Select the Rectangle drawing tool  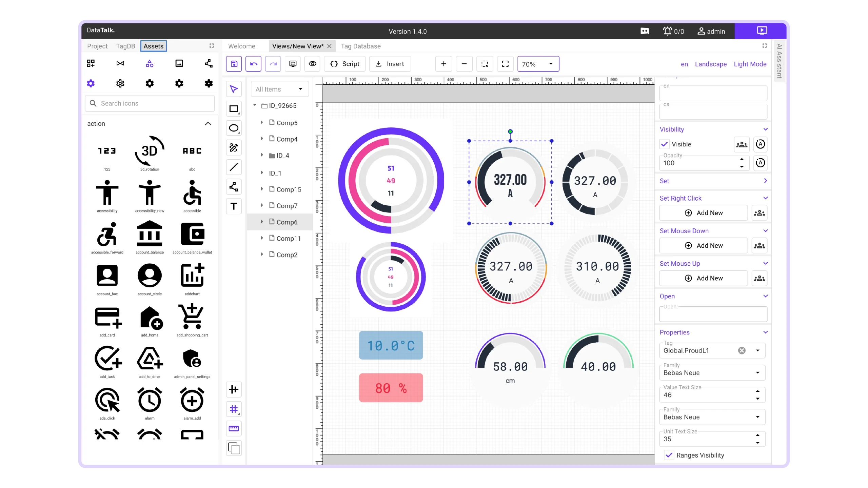click(234, 109)
